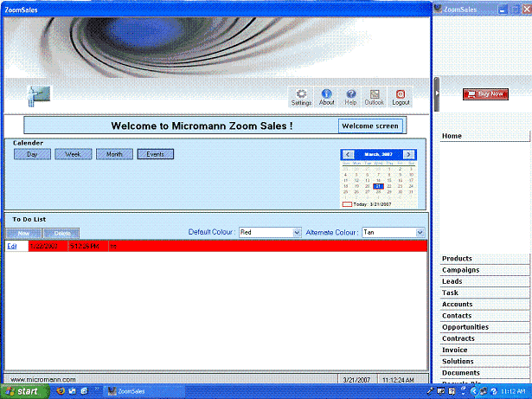
Task: Go to previous month in calendar
Action: coord(348,155)
